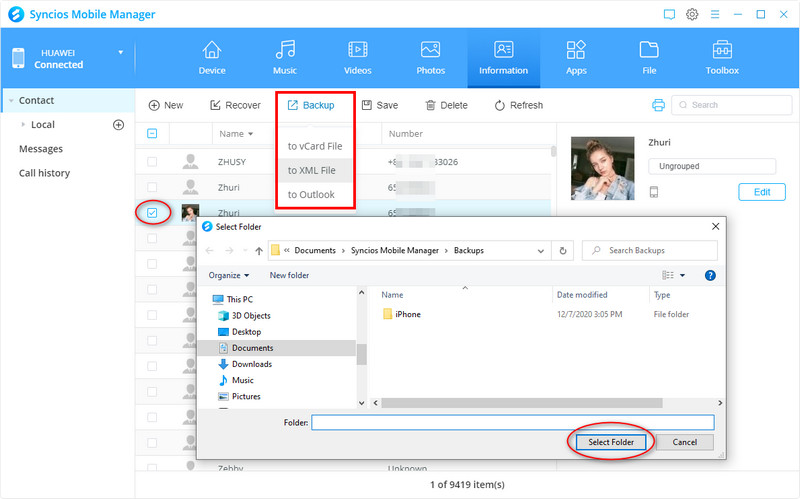Click Zhuri's contact photo
Image resolution: width=800 pixels, height=499 pixels.
(603, 168)
